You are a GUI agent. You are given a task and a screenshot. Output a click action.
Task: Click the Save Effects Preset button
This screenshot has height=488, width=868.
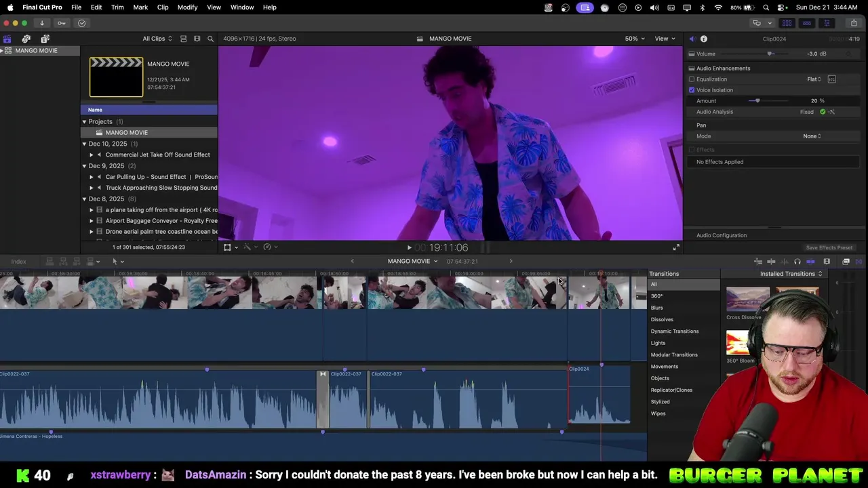(829, 248)
